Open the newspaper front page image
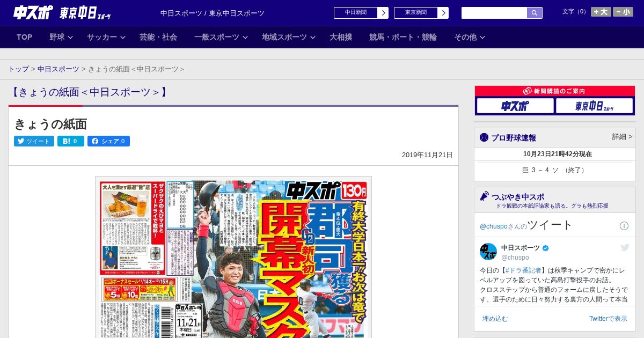 pos(233,258)
